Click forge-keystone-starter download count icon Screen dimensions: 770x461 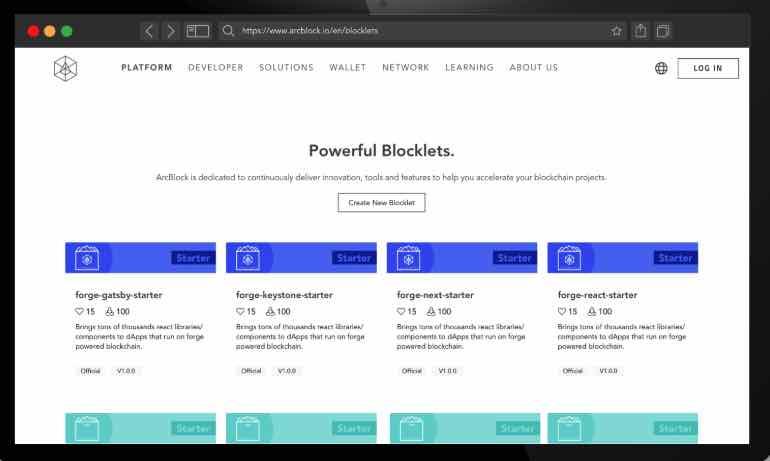[270, 311]
